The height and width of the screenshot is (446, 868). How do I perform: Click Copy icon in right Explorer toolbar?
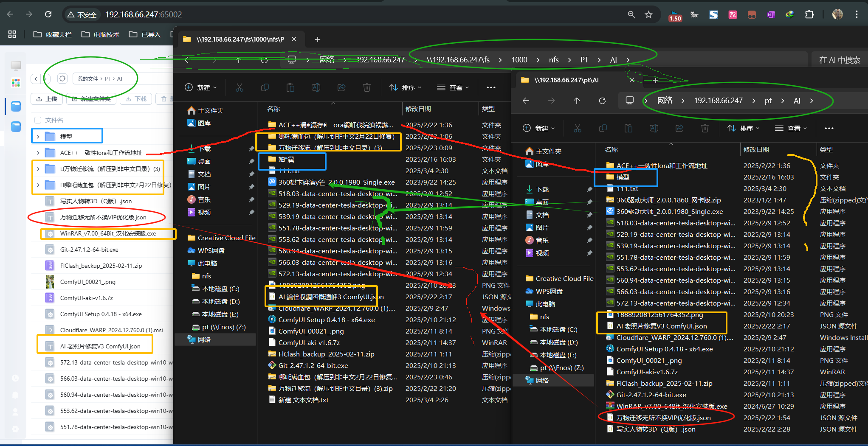pyautogui.click(x=603, y=128)
